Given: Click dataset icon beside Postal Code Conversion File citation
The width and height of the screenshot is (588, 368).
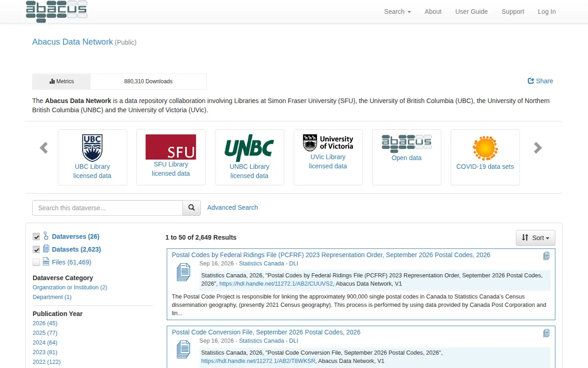Looking at the screenshot, I should (x=183, y=349).
